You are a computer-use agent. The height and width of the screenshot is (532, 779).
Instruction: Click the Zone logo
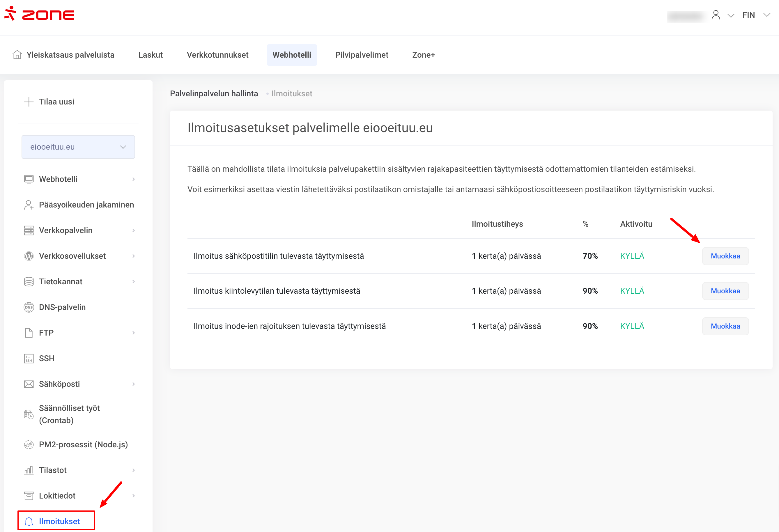pyautogui.click(x=39, y=14)
